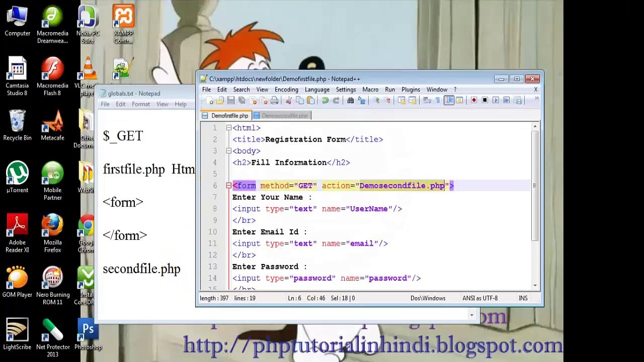Image resolution: width=644 pixels, height=362 pixels.
Task: Click the Copy toolbar icon
Action: point(300,101)
